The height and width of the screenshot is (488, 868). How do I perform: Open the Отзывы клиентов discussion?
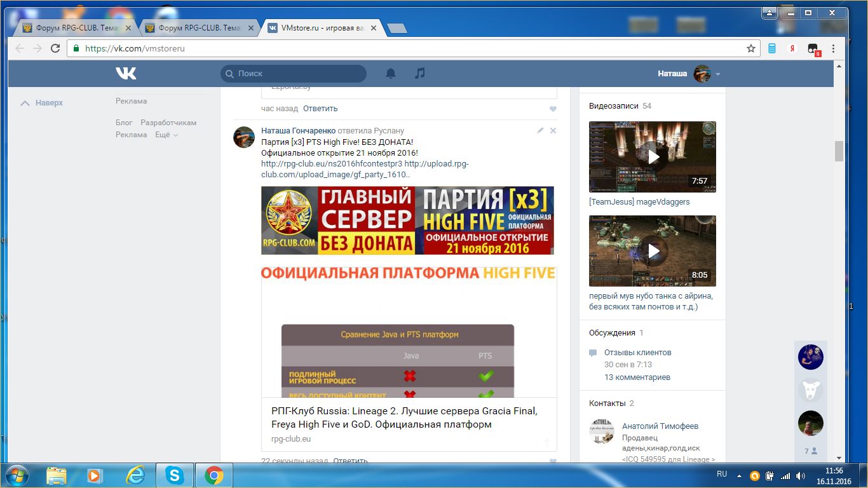pyautogui.click(x=637, y=353)
